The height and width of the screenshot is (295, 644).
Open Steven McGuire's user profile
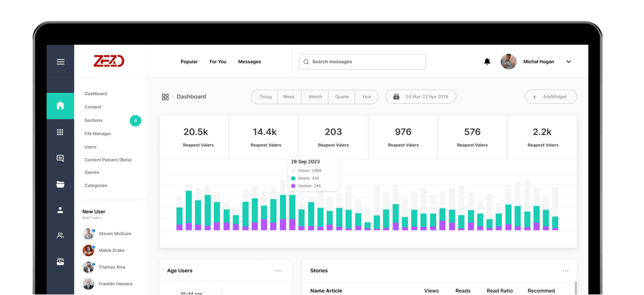pyautogui.click(x=115, y=234)
